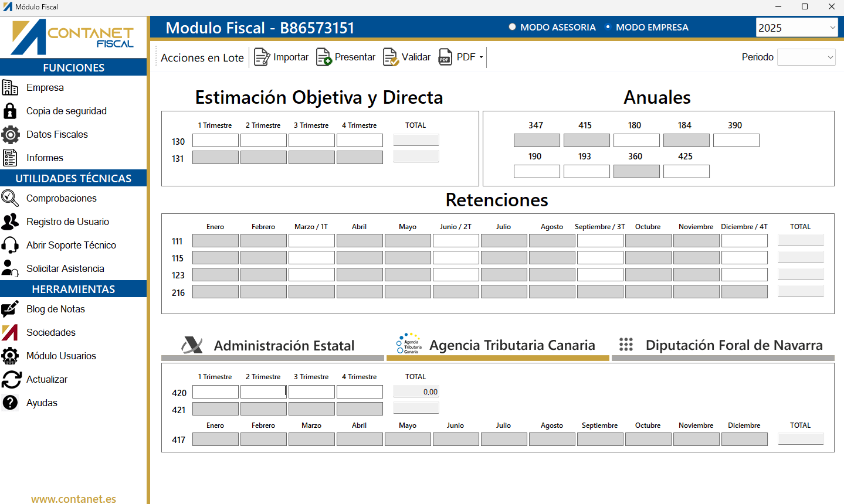The height and width of the screenshot is (504, 844).
Task: Click the Actualizar refresh arrows icon
Action: pos(11,379)
